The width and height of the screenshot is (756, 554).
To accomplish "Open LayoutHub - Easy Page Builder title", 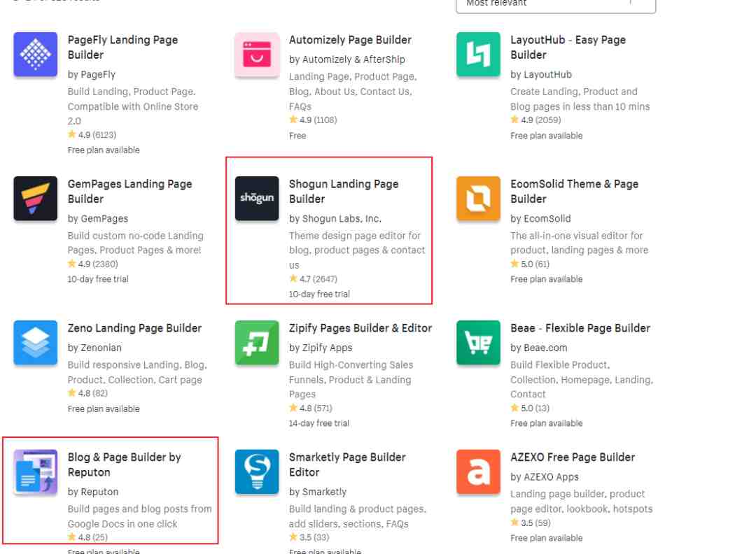I will pos(568,47).
